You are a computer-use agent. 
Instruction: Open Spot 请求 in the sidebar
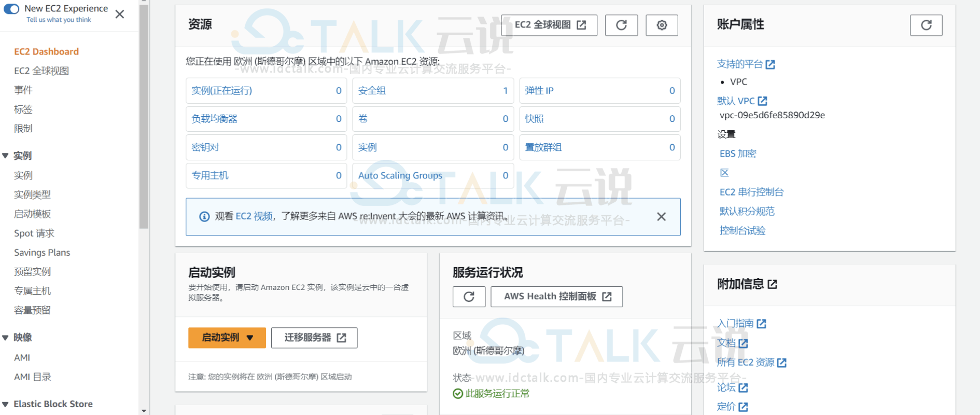pos(34,233)
